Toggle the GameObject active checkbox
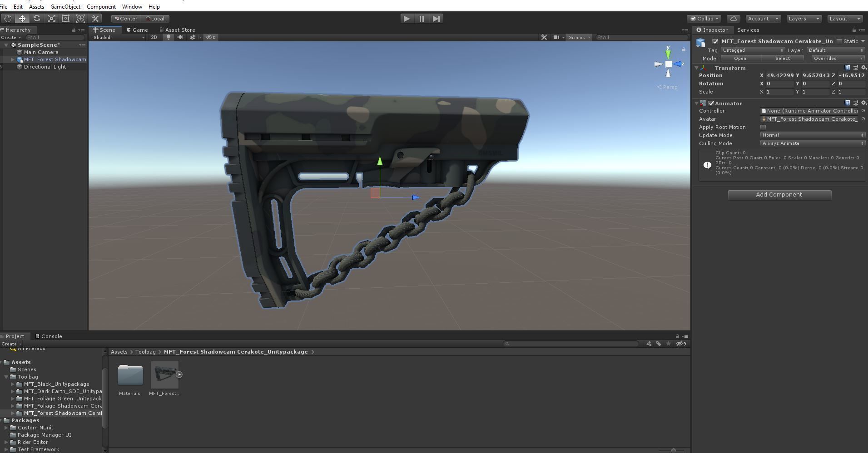 click(x=715, y=41)
